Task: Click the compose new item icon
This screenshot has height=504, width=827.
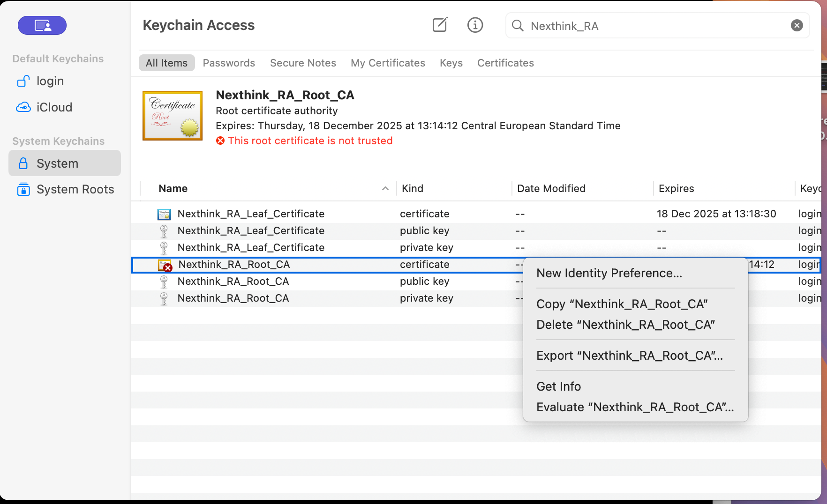Action: 440,25
